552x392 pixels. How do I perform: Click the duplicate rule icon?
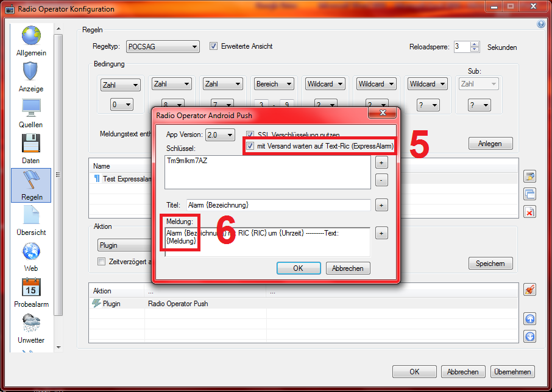[x=530, y=194]
